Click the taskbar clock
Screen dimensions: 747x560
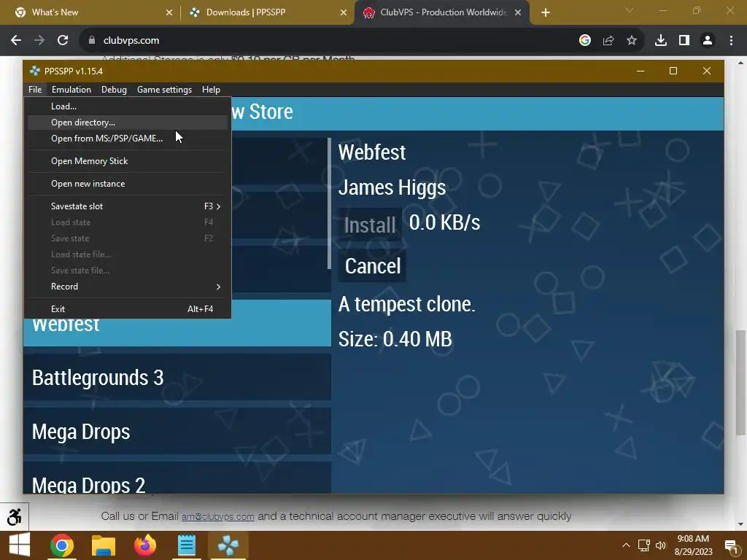693,545
